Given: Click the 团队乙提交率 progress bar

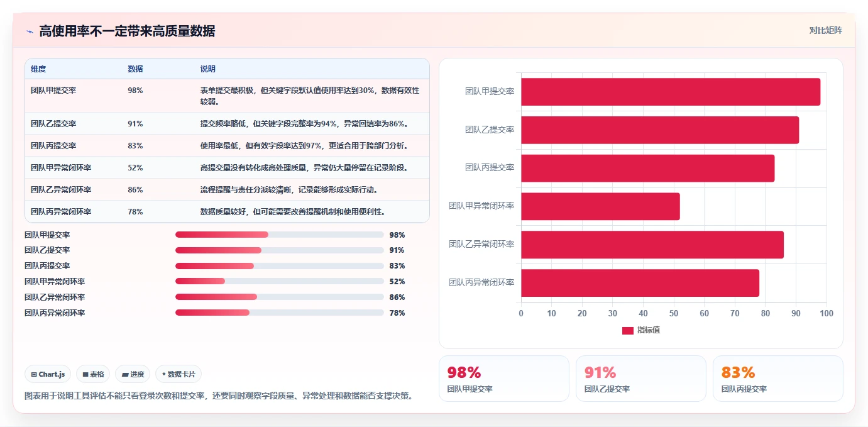Looking at the screenshot, I should tap(279, 250).
